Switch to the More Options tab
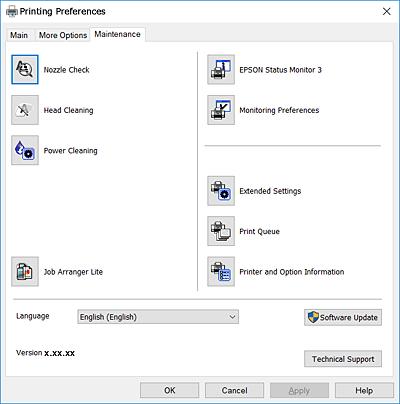Image resolution: width=400 pixels, height=404 pixels. (x=63, y=35)
